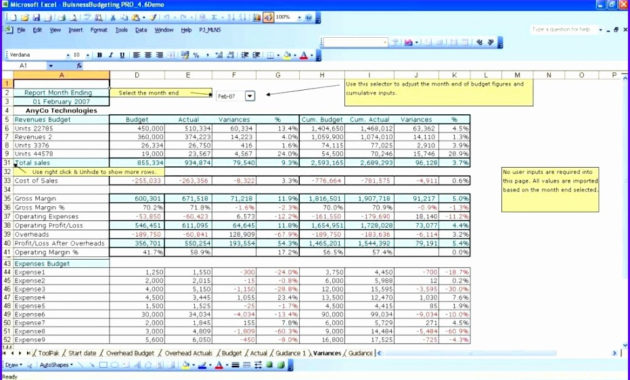The image size is (630, 380).
Task: Center align text in the formatting toolbar
Action: tap(148, 55)
